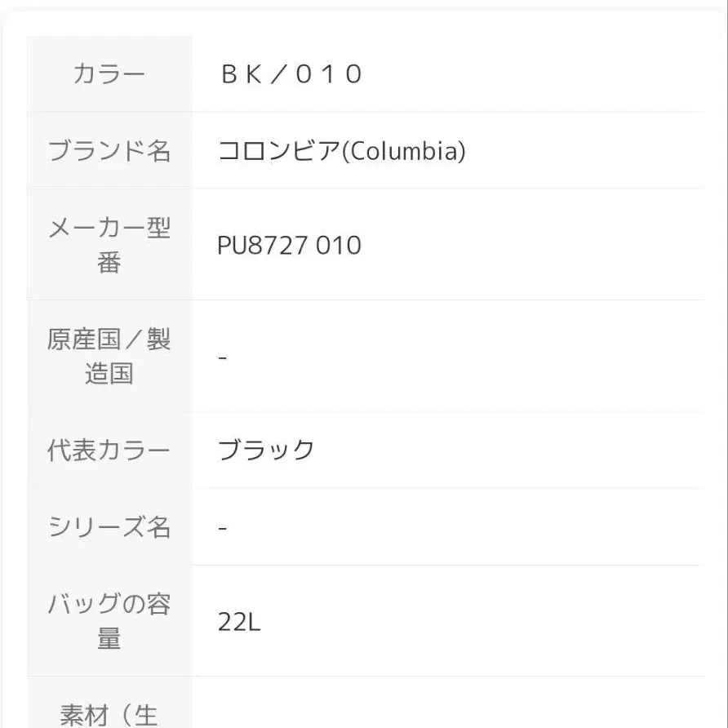
Task: Click the 番 character in メーカー型番 label
Action: point(109,262)
